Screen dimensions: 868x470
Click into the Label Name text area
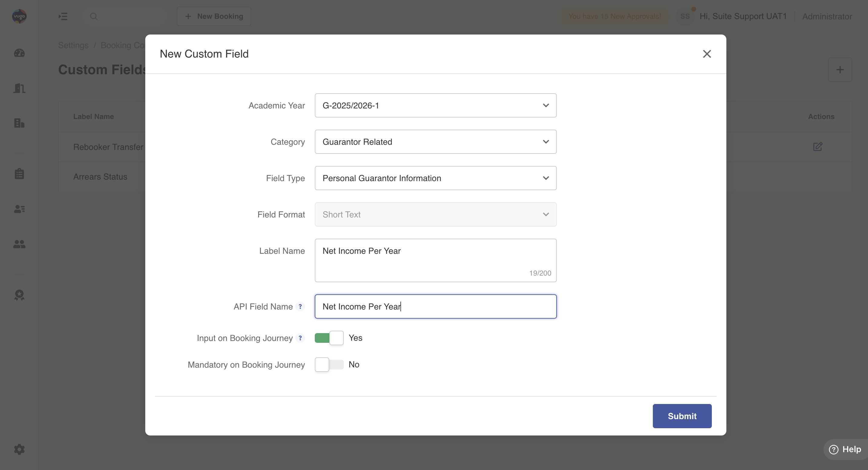click(435, 260)
